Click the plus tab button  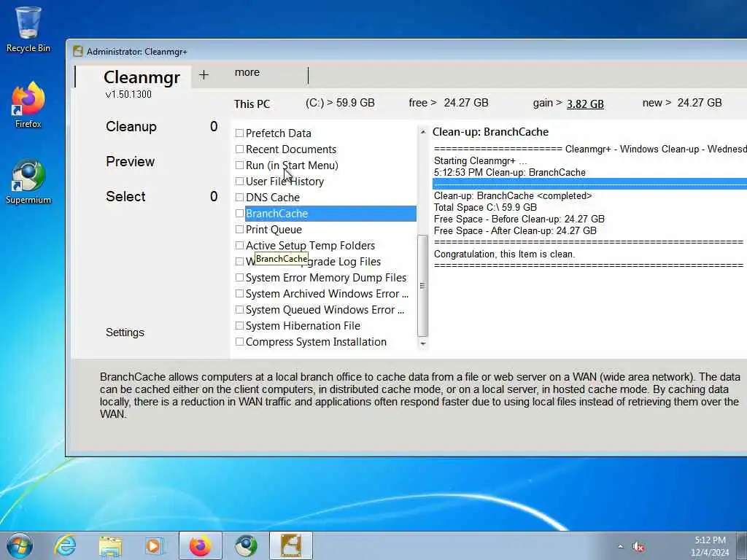(x=204, y=75)
